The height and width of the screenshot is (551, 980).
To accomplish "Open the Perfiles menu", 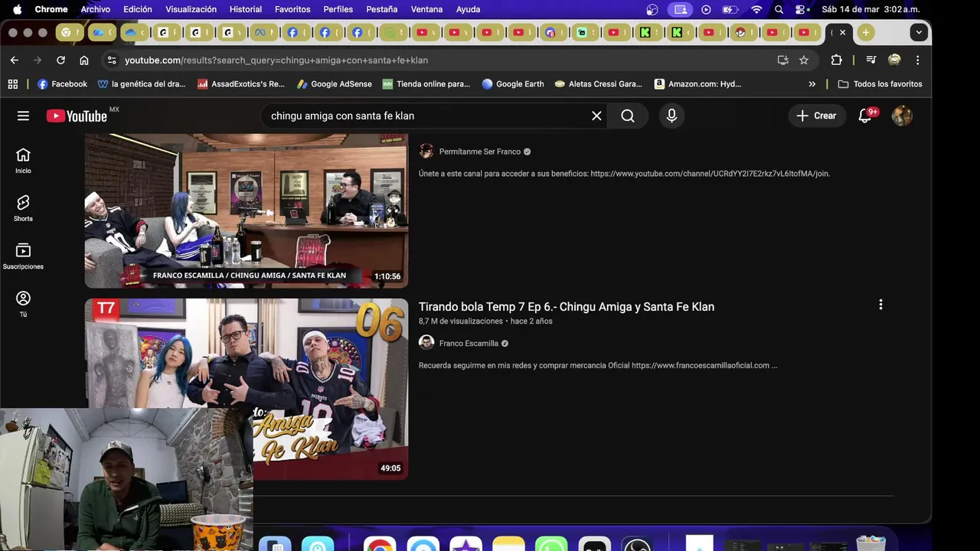I will coord(338,9).
